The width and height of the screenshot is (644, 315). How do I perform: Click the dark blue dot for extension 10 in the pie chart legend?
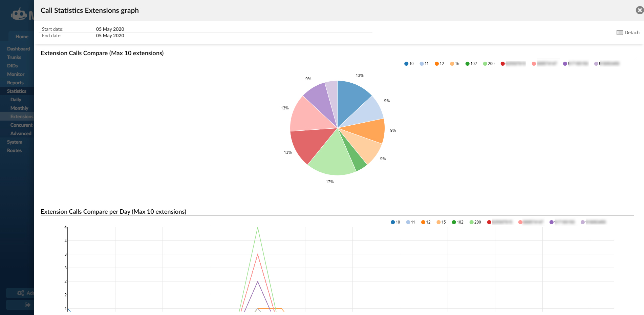pyautogui.click(x=406, y=64)
